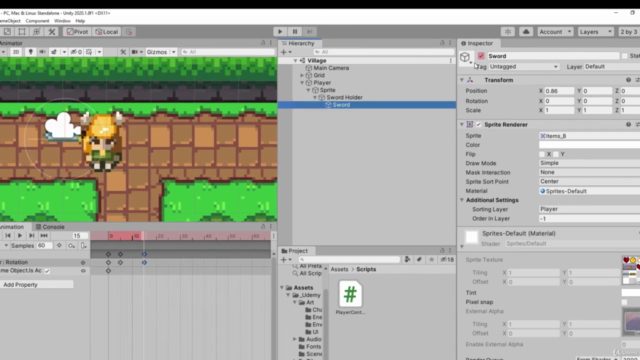The height and width of the screenshot is (360, 640).
Task: Expand the Grid object in Hierarchy
Action: tap(302, 75)
